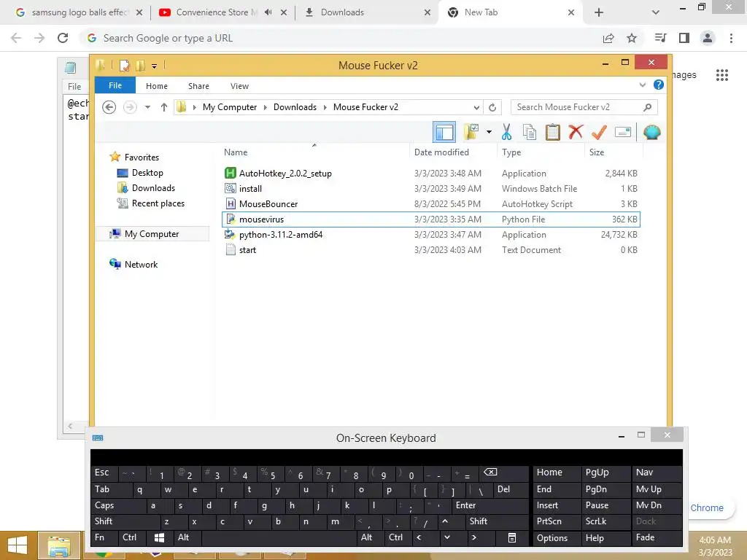The height and width of the screenshot is (560, 747).
Task: Click the orange checkmark Properties icon
Action: click(x=599, y=132)
